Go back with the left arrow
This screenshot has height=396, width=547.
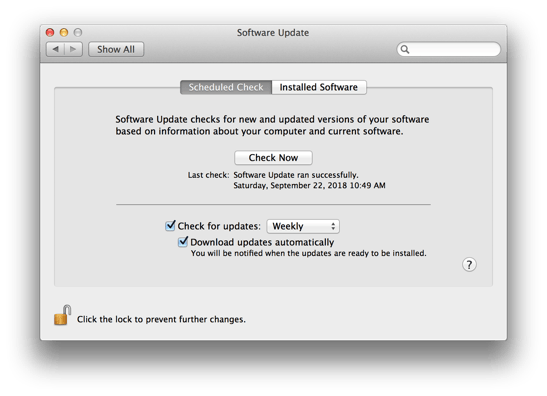coord(55,49)
